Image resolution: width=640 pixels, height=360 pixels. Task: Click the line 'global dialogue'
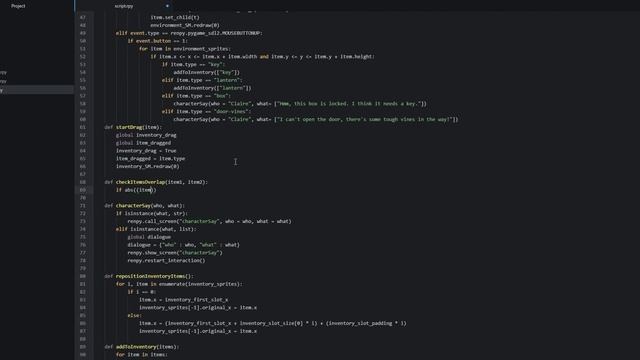tap(149, 237)
